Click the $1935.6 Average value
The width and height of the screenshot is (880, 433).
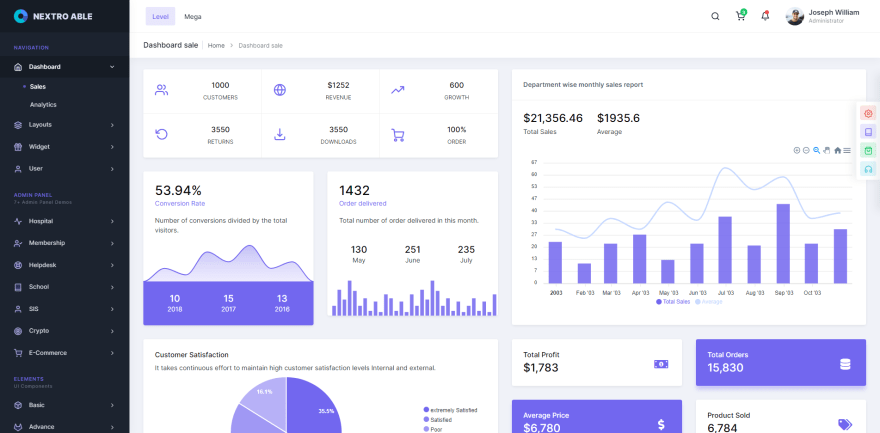tap(618, 118)
